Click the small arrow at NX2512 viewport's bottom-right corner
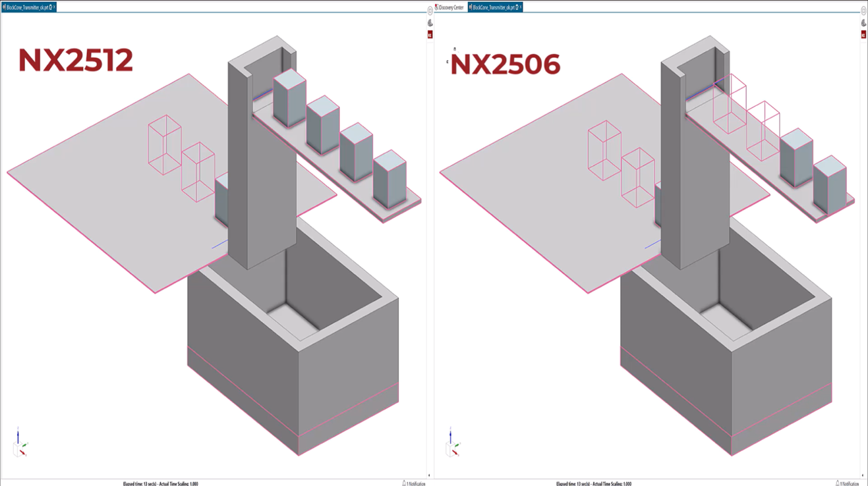 429,475
